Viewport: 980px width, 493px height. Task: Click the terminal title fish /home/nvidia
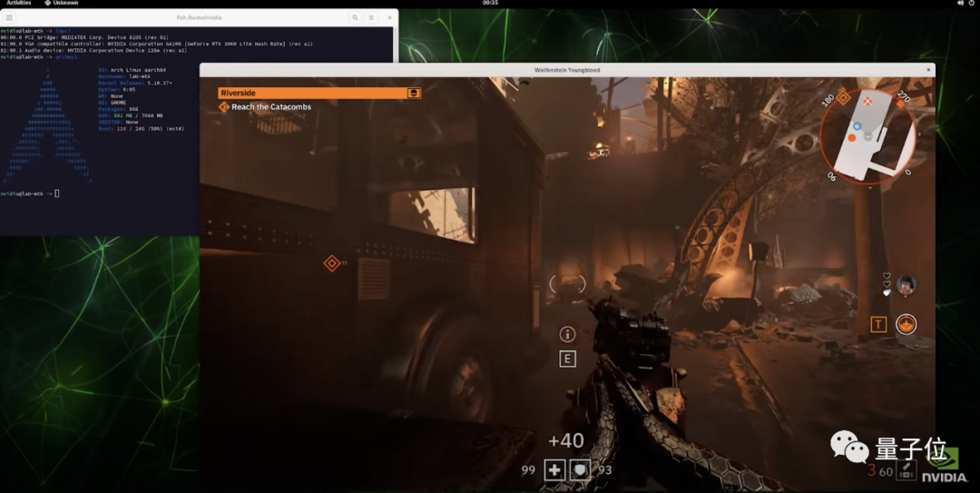pyautogui.click(x=199, y=17)
